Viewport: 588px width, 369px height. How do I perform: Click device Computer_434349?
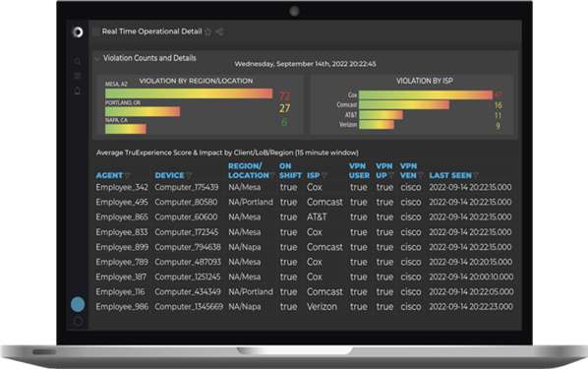point(188,291)
